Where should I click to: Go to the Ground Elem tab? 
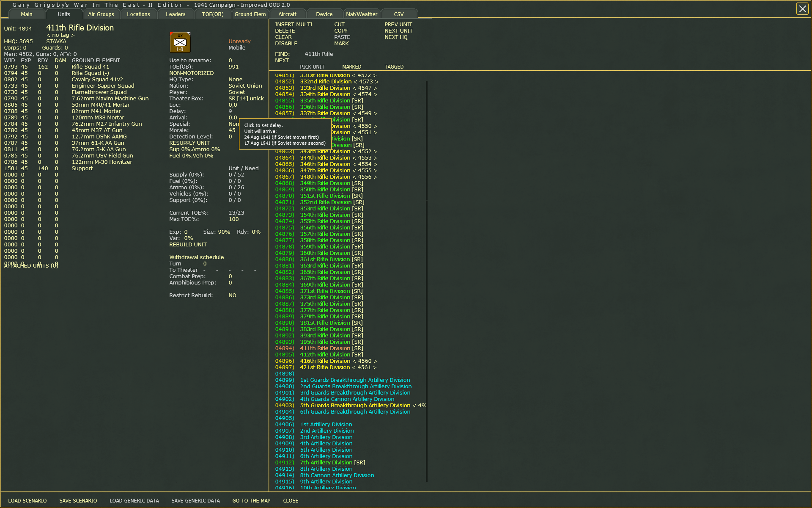(250, 14)
